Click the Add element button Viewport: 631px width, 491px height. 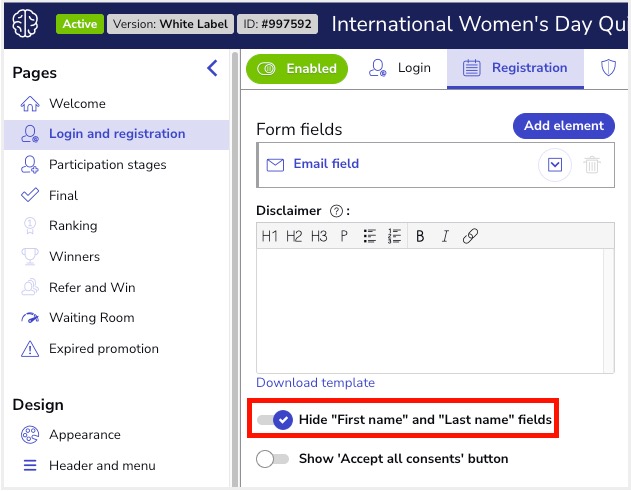tap(563, 126)
